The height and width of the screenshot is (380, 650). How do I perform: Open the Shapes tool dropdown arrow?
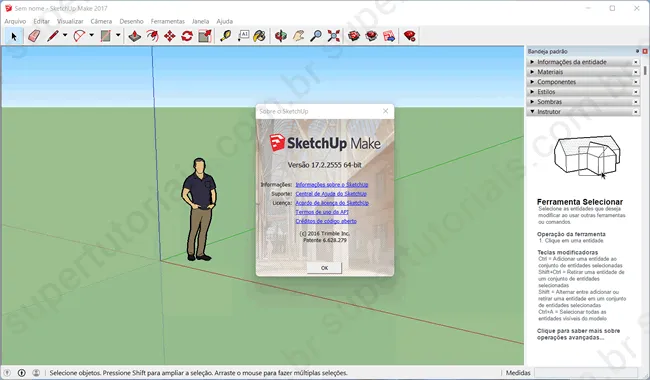(118, 36)
